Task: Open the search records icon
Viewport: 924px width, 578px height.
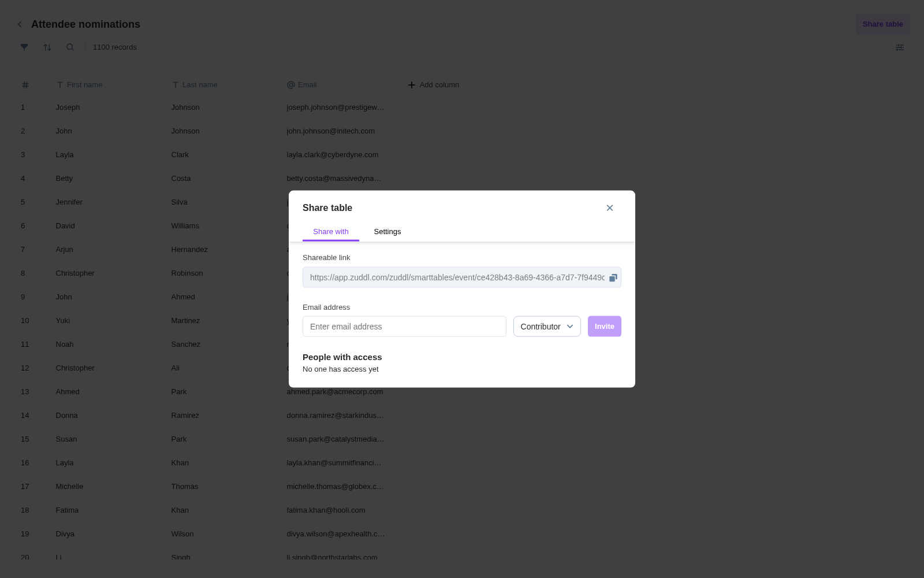Action: click(70, 47)
